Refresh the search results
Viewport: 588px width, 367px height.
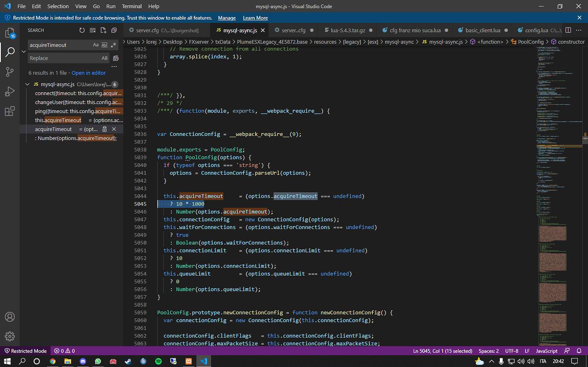click(81, 30)
